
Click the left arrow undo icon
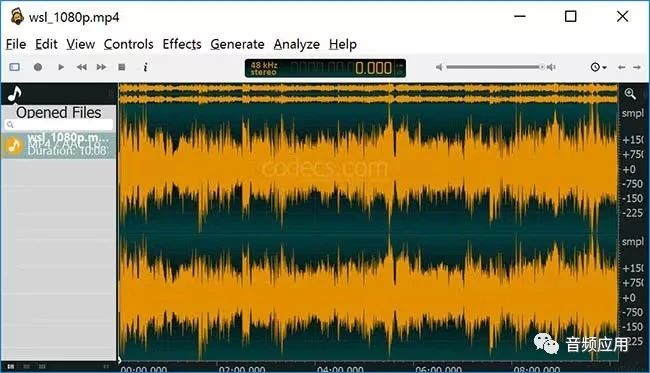coord(621,67)
